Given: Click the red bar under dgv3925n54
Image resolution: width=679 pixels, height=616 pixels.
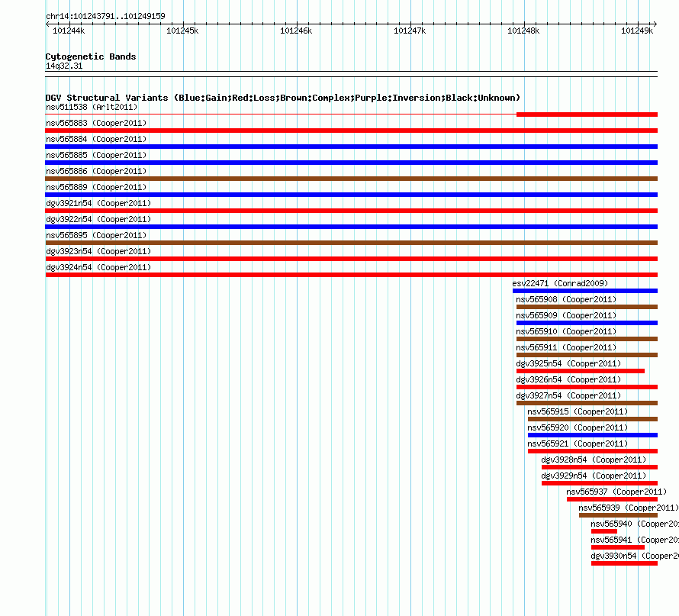Looking at the screenshot, I should (581, 371).
